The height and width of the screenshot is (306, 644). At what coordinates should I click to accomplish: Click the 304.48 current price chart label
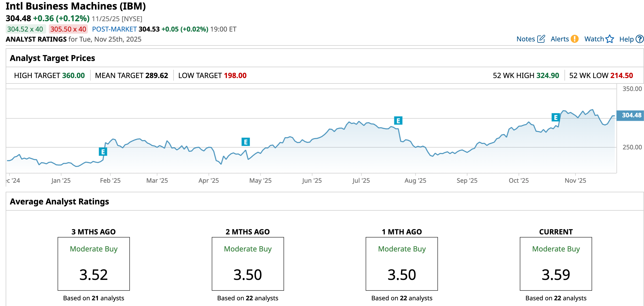631,115
